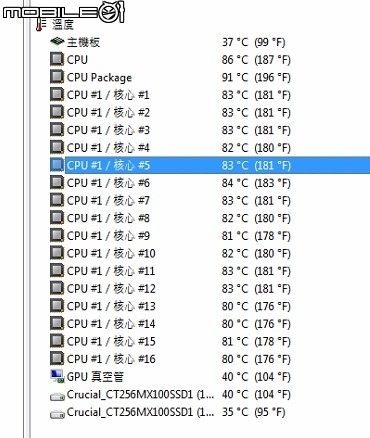Click the chip icon for 核心 #7
The image size is (370, 438).
pos(57,200)
